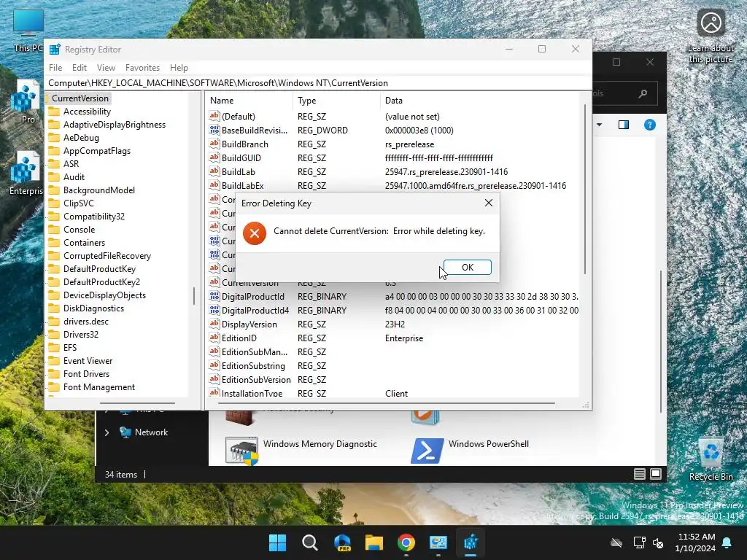Click the values pane vertical scrollbar

tap(585, 190)
